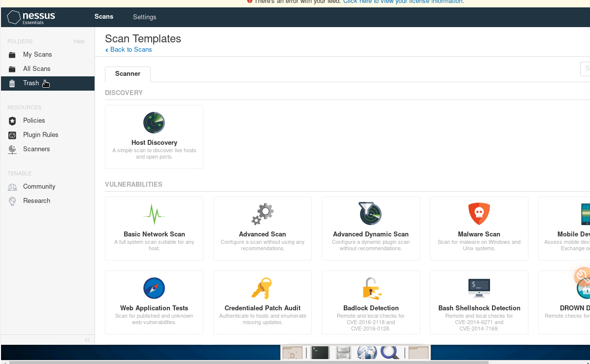
Task: Select Malware Scan skull shield icon
Action: [479, 213]
